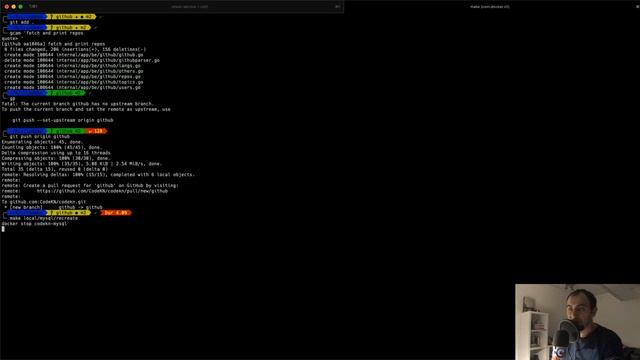
Task: Click the create mode line for others.go
Action: pos(73,71)
